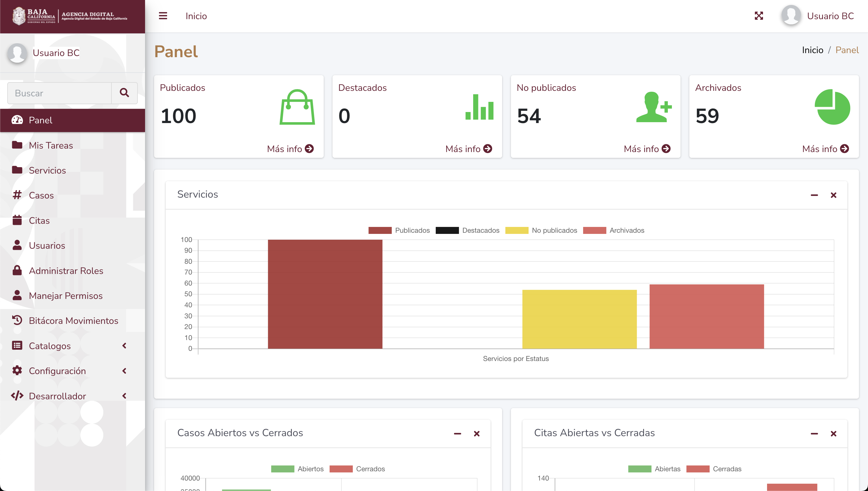The image size is (868, 491).
Task: Click Más info link under Archivados
Action: [x=825, y=149]
